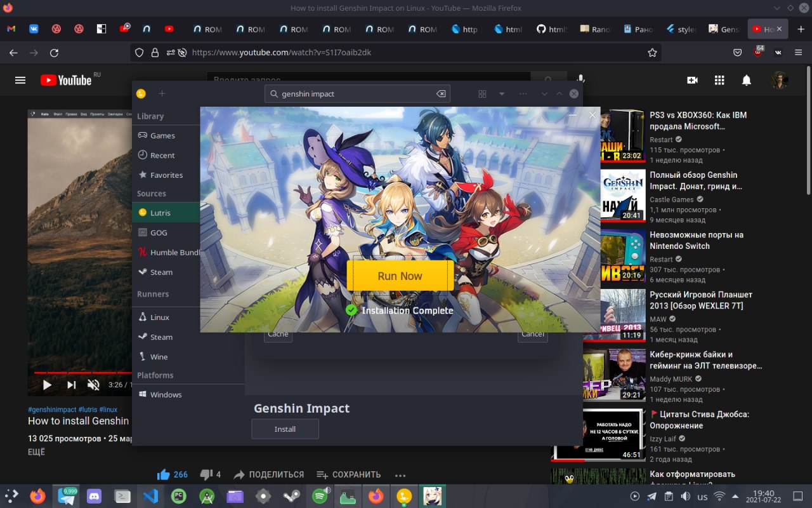The height and width of the screenshot is (508, 812).
Task: Like the YouTube video showing 266 likes
Action: pyautogui.click(x=172, y=474)
